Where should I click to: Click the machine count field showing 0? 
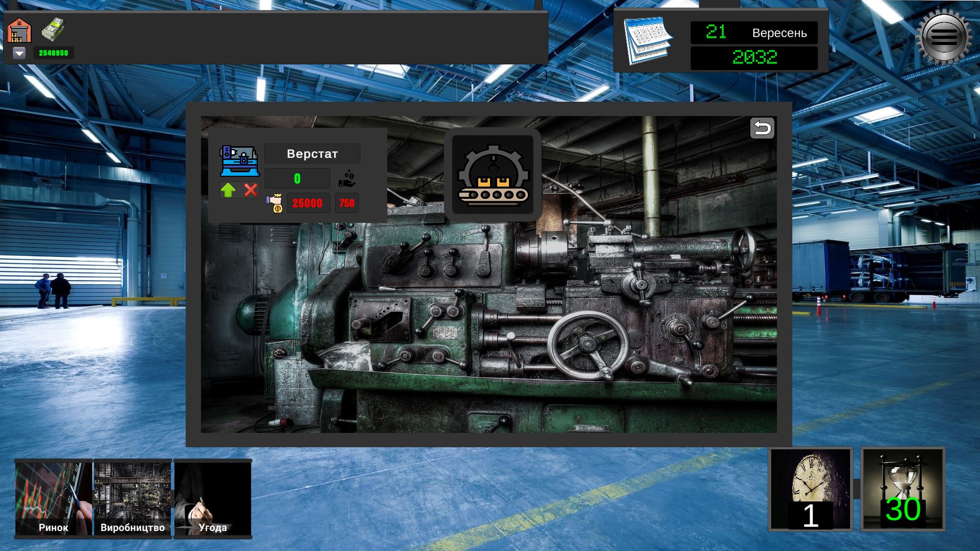click(x=297, y=178)
